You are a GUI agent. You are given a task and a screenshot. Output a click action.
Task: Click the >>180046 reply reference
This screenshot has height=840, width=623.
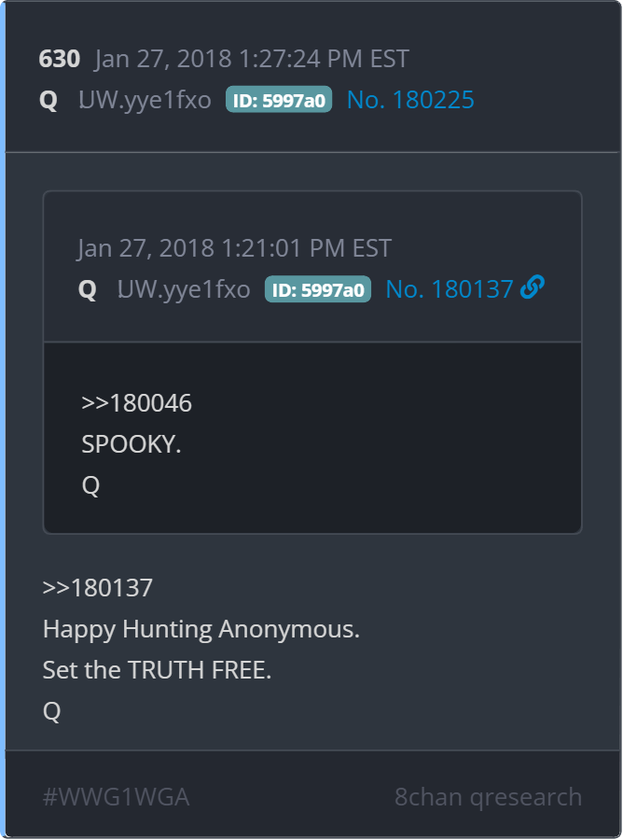click(136, 403)
